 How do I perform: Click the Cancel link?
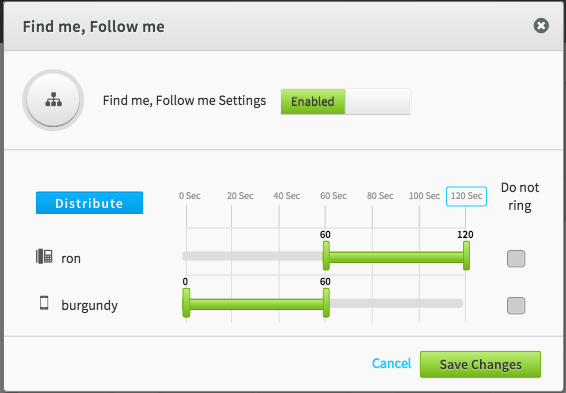point(391,363)
